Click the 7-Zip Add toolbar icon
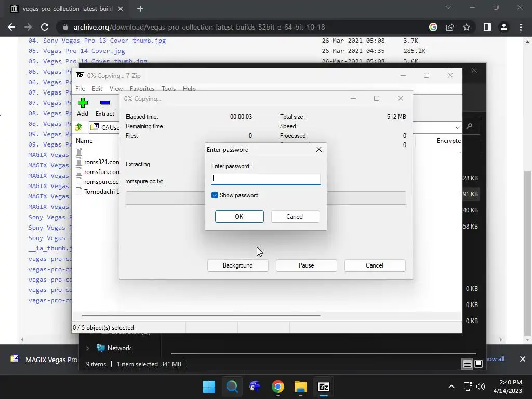 click(x=83, y=107)
